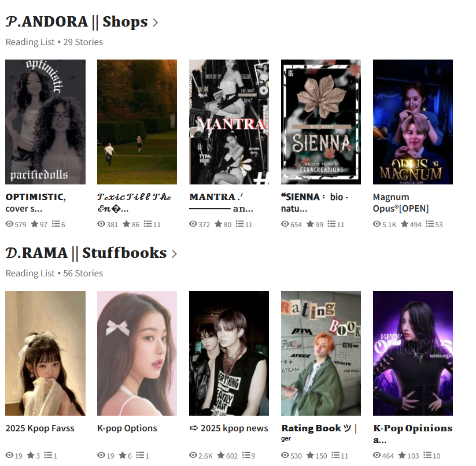476x466 pixels.
Task: Select the SIENNA bio shop cover
Action: pyautogui.click(x=321, y=122)
